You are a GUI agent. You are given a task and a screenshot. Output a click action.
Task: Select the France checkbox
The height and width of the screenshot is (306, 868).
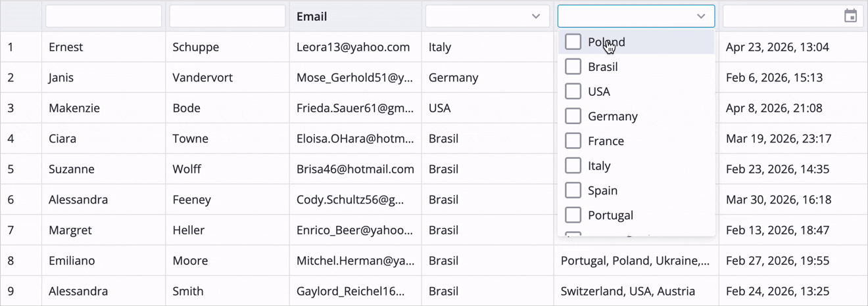click(573, 141)
